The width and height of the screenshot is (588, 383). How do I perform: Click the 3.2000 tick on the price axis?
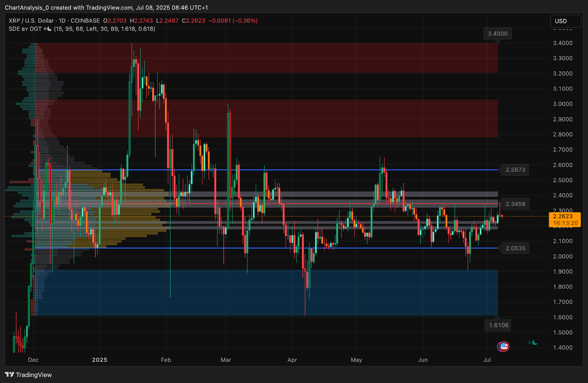[x=563, y=73]
